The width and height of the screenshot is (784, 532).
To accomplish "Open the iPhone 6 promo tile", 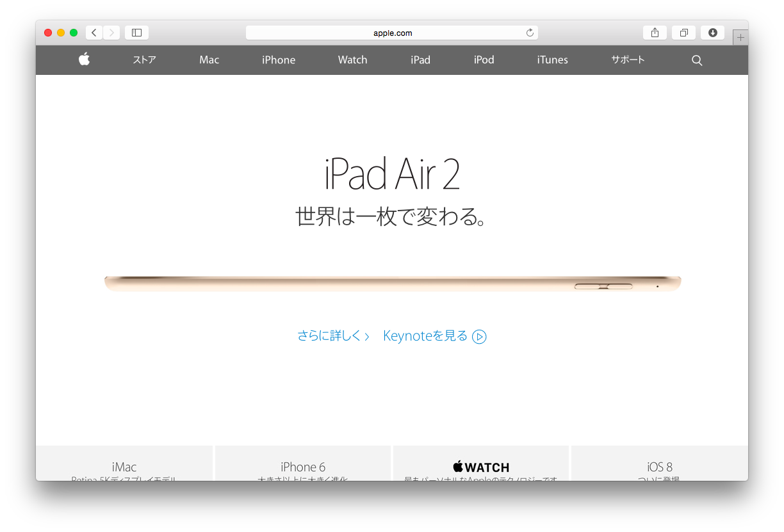I will (x=303, y=463).
